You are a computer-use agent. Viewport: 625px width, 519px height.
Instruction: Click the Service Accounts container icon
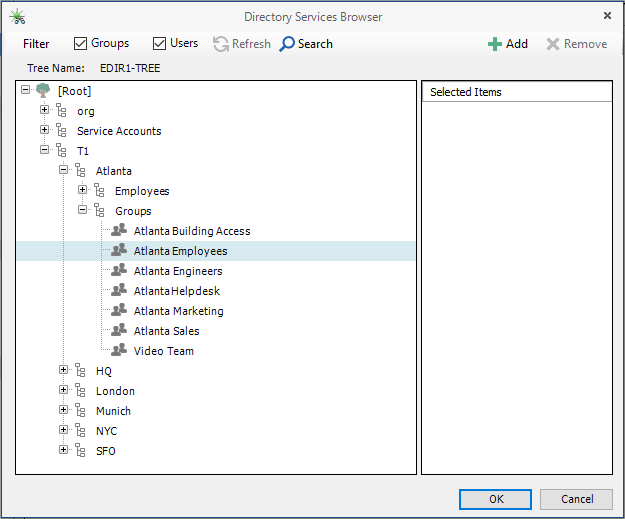pos(62,131)
